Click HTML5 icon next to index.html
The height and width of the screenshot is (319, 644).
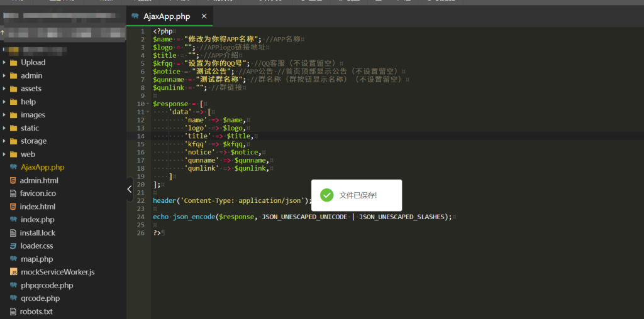pos(13,207)
